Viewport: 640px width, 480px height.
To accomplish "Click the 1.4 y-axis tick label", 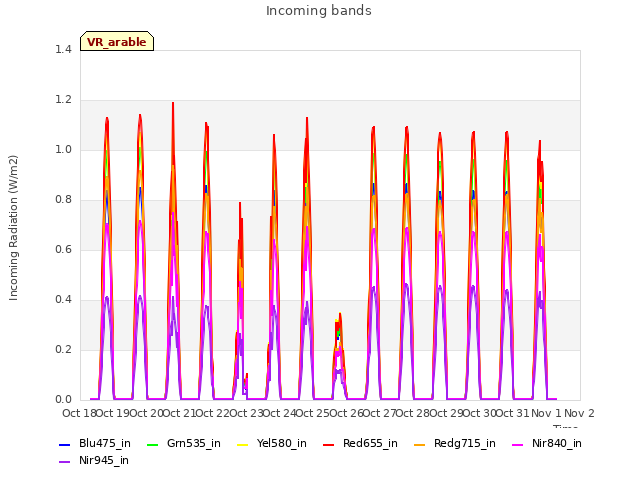I will (x=63, y=49).
